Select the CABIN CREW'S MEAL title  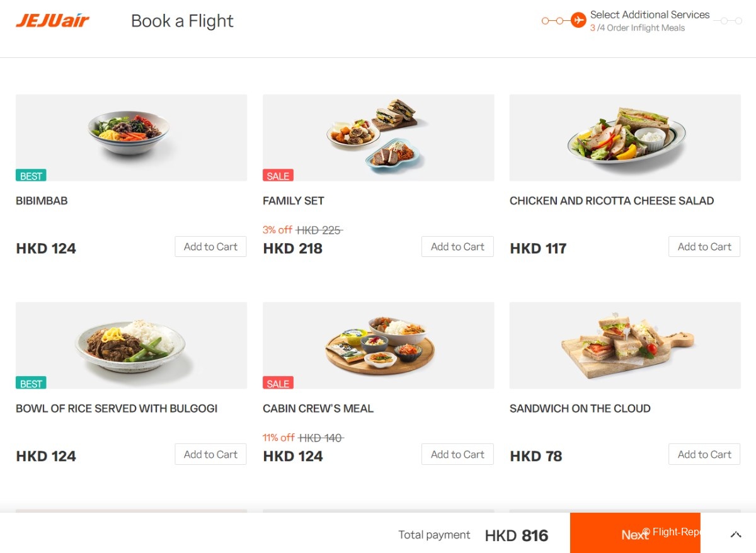click(x=318, y=409)
